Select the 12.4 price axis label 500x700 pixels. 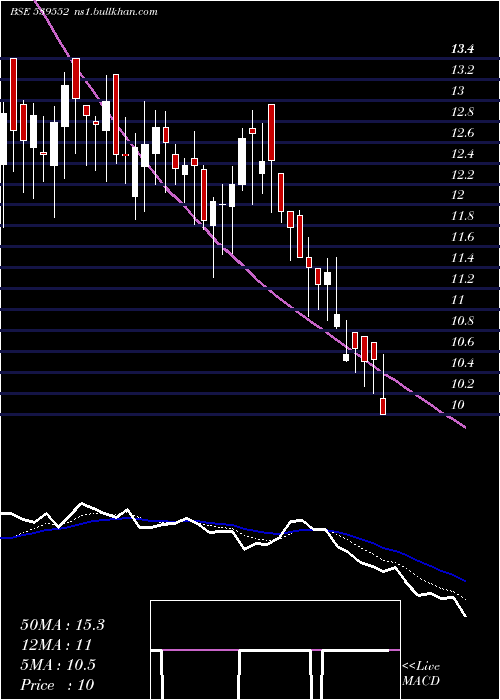[462, 154]
